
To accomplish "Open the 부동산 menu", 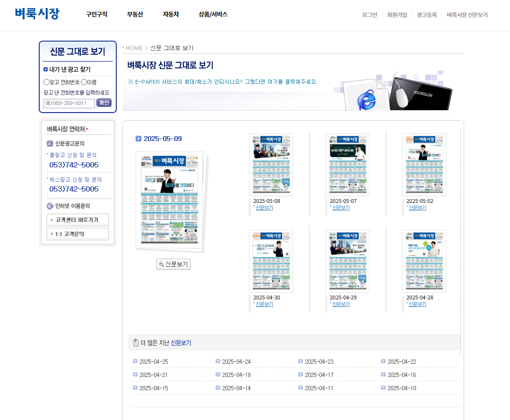I will click(x=135, y=14).
